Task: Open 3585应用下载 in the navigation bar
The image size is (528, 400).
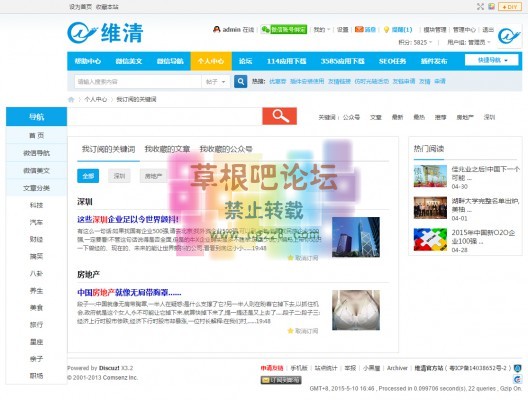Action: point(342,61)
